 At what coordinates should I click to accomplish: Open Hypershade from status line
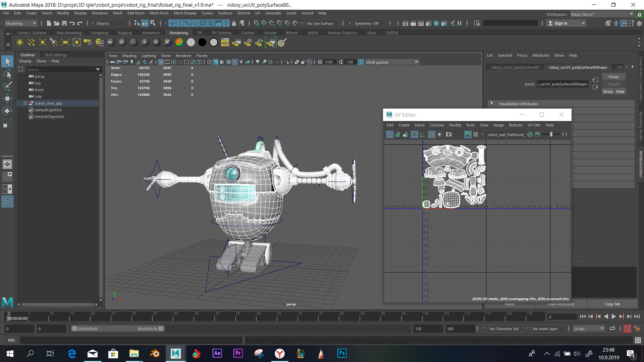click(436, 23)
